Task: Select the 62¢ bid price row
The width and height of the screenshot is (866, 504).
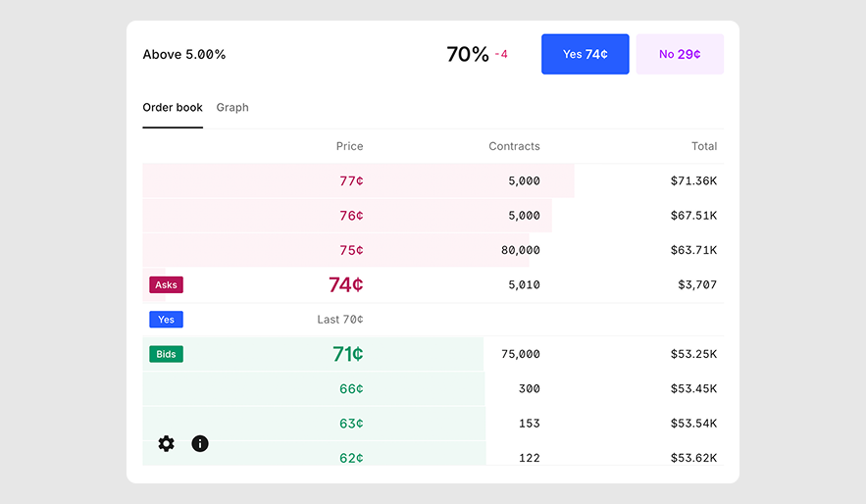Action: 351,457
